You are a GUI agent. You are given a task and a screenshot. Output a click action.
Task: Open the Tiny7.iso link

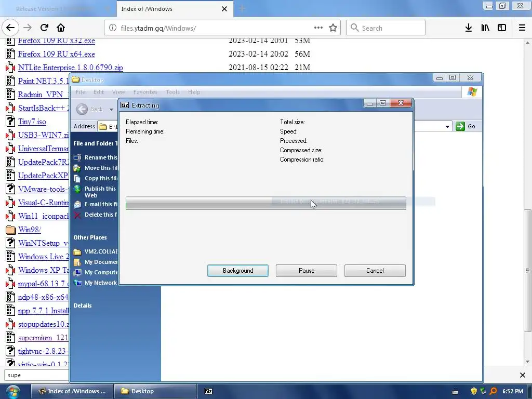[32, 122]
